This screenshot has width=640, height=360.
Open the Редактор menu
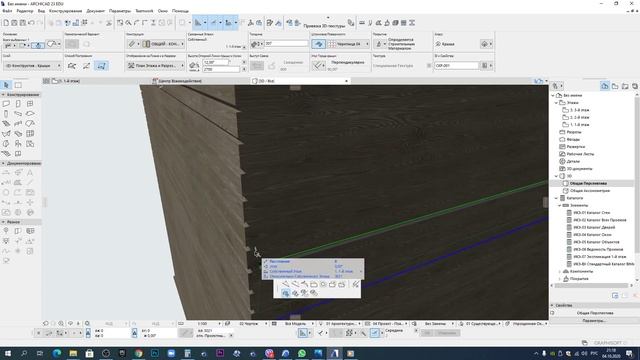25,11
